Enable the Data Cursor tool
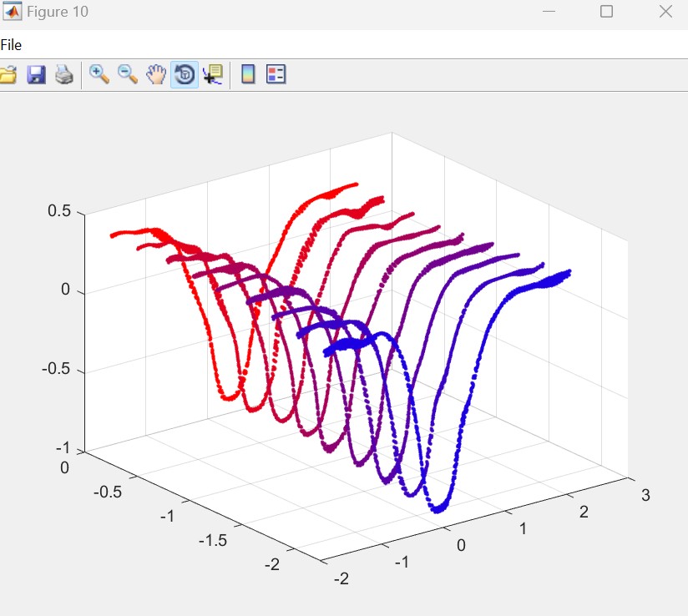The image size is (688, 616). click(x=213, y=75)
